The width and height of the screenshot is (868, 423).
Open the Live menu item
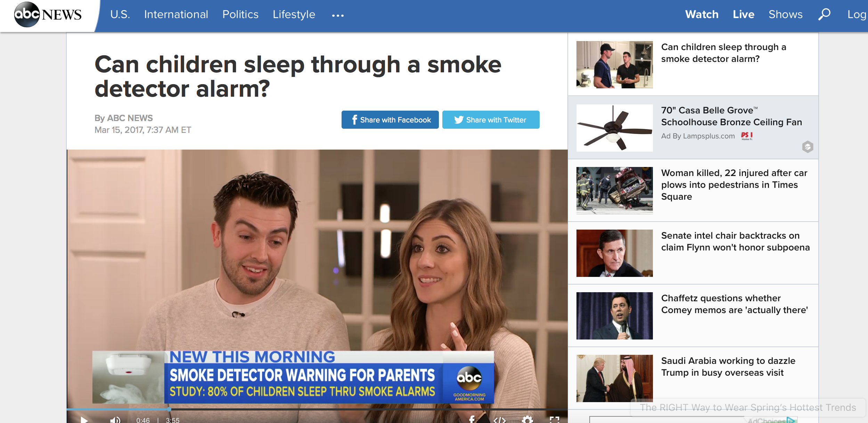point(744,15)
